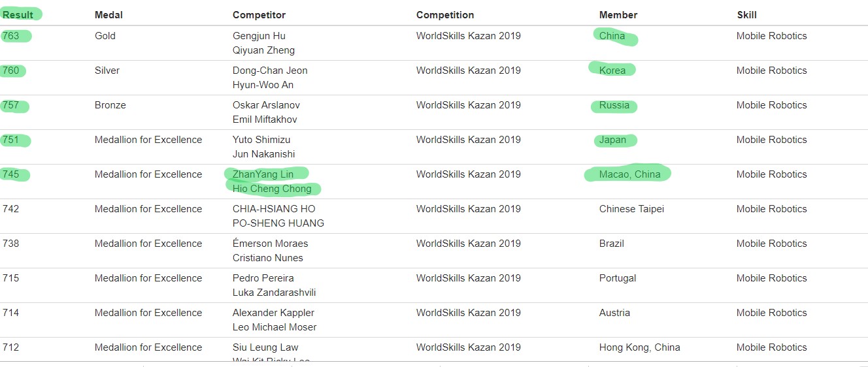Click the highlighted Macao, China member
The width and height of the screenshot is (868, 367).
click(629, 174)
